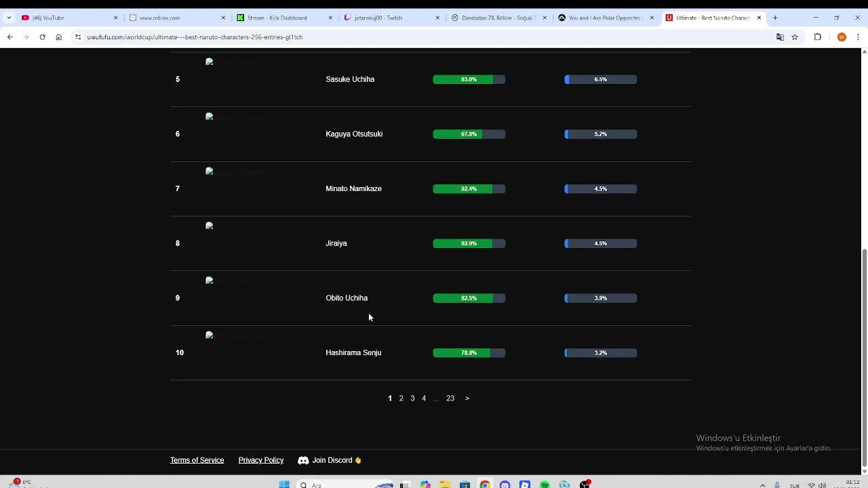Image resolution: width=868 pixels, height=488 pixels.
Task: Go to results page 2
Action: 401,399
